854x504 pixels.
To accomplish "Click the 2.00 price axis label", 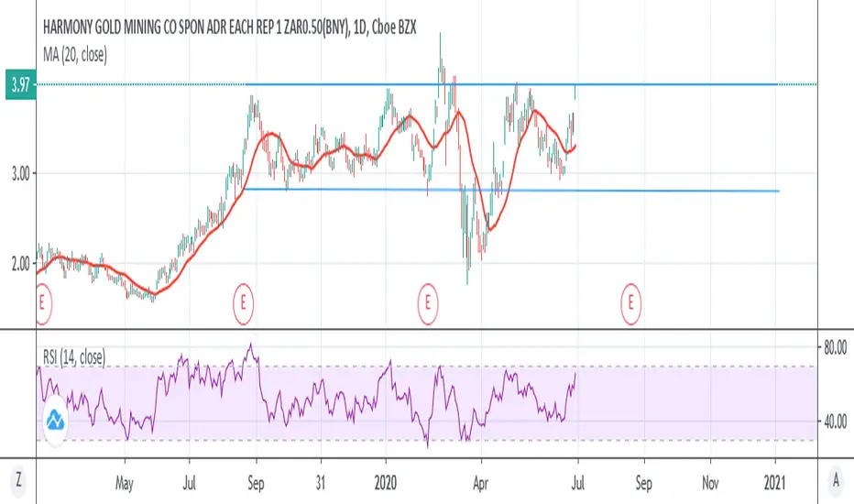I will 21,264.
